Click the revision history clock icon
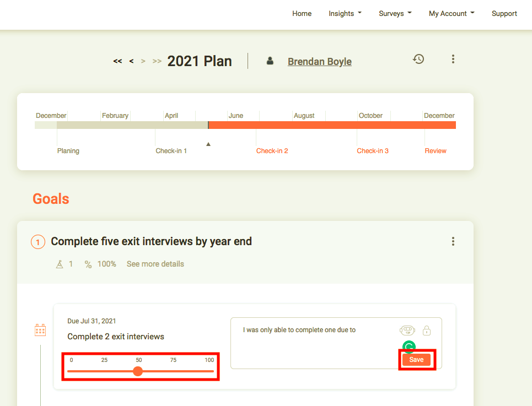Image resolution: width=532 pixels, height=406 pixels. (418, 59)
